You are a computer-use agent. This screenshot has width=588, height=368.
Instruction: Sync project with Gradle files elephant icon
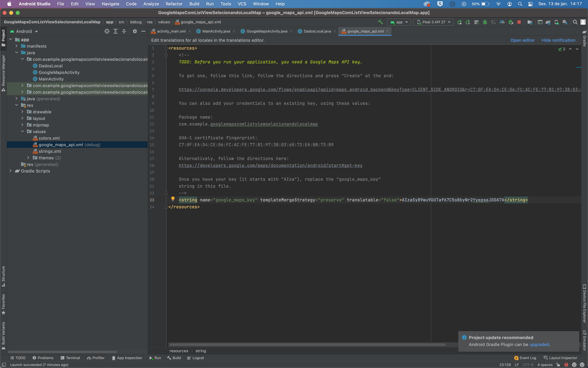point(548,22)
